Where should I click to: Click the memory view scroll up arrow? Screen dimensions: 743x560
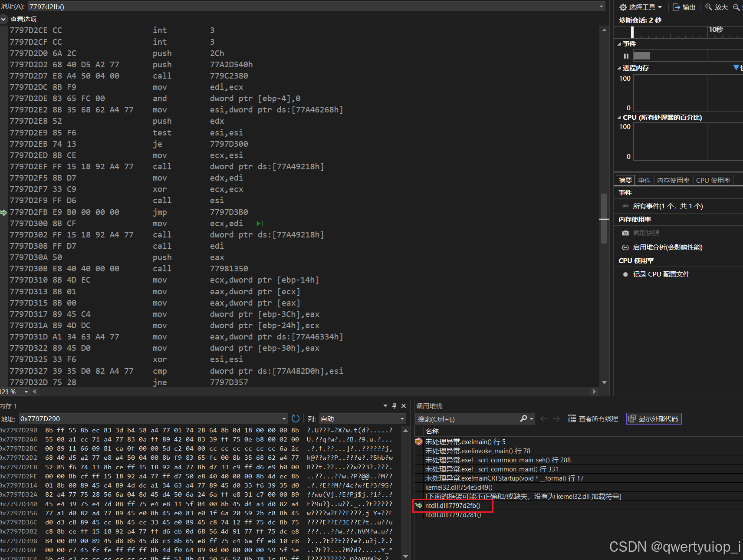(405, 431)
